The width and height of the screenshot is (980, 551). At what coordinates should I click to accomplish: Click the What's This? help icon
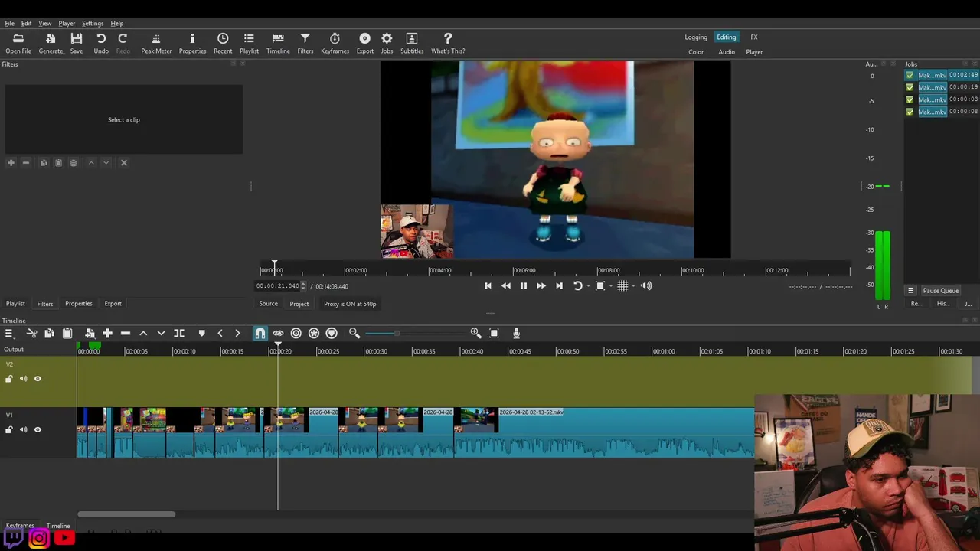448,44
